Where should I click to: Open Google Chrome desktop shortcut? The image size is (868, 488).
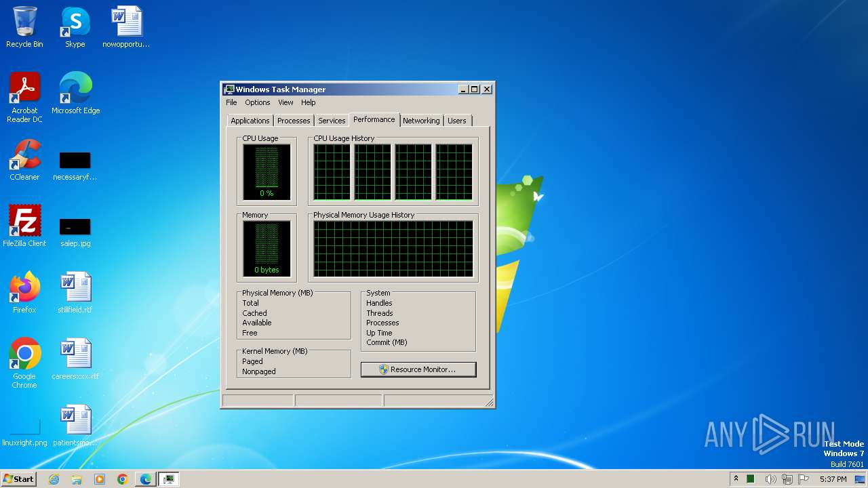tap(24, 363)
